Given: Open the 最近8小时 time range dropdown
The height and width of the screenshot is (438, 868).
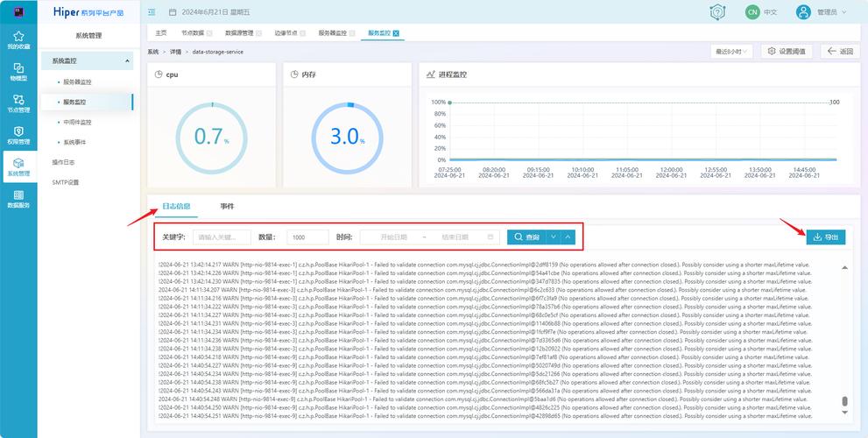Looking at the screenshot, I should coord(732,52).
